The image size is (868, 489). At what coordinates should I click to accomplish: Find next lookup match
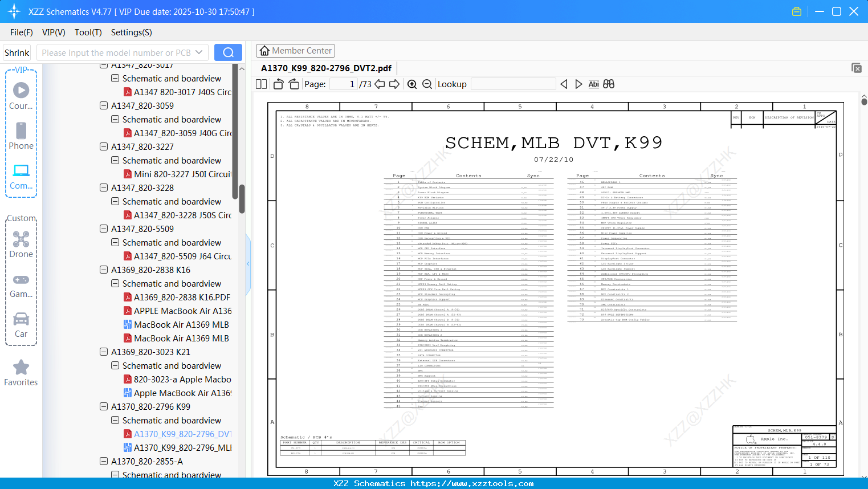578,84
